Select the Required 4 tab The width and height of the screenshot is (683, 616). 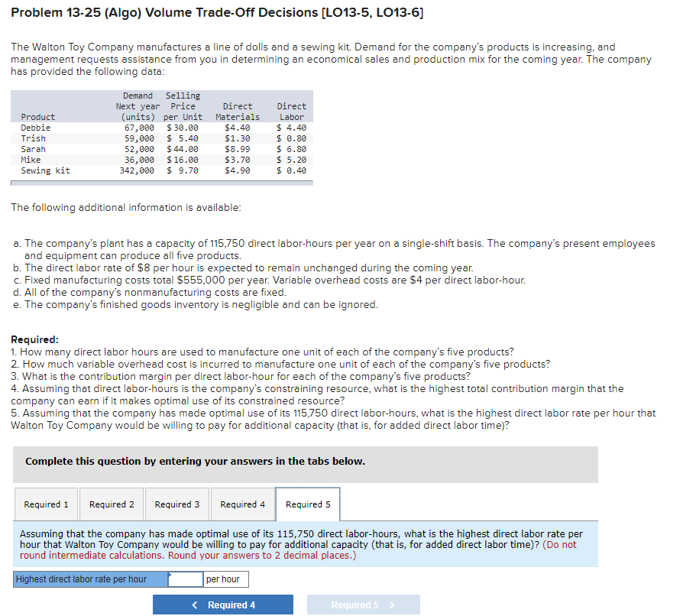[242, 504]
